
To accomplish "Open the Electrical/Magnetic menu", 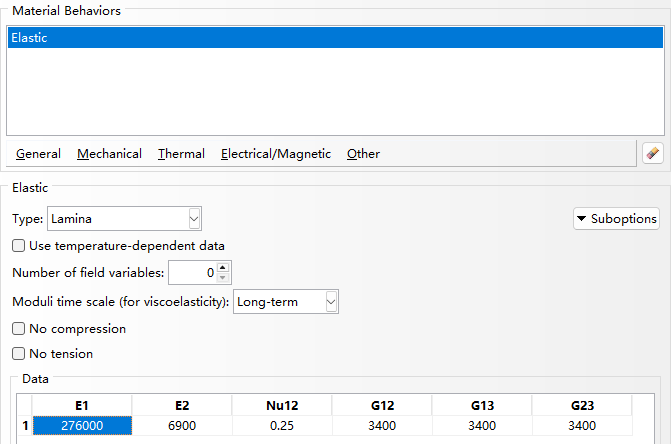I will pyautogui.click(x=276, y=154).
